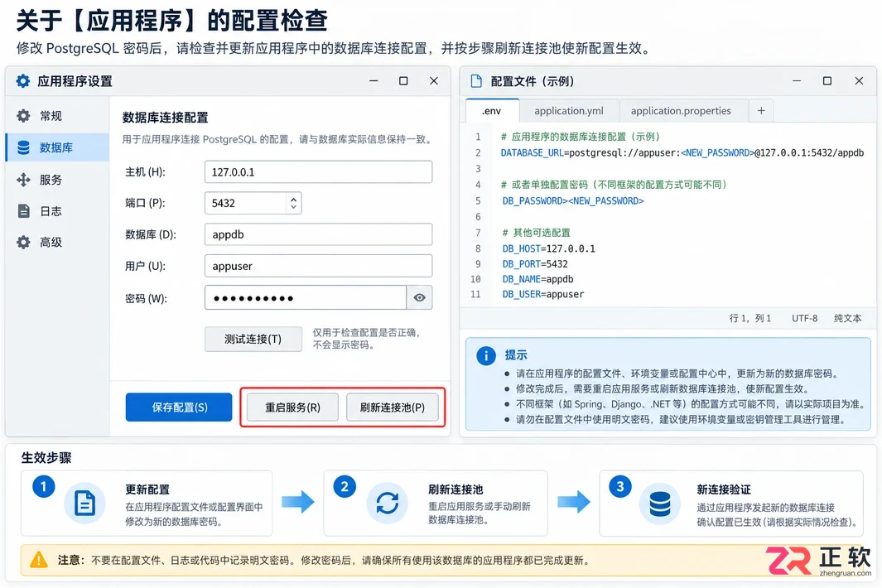882x588 pixels.
Task: Click the 行 1, 列 1 status indicator
Action: [x=749, y=319]
